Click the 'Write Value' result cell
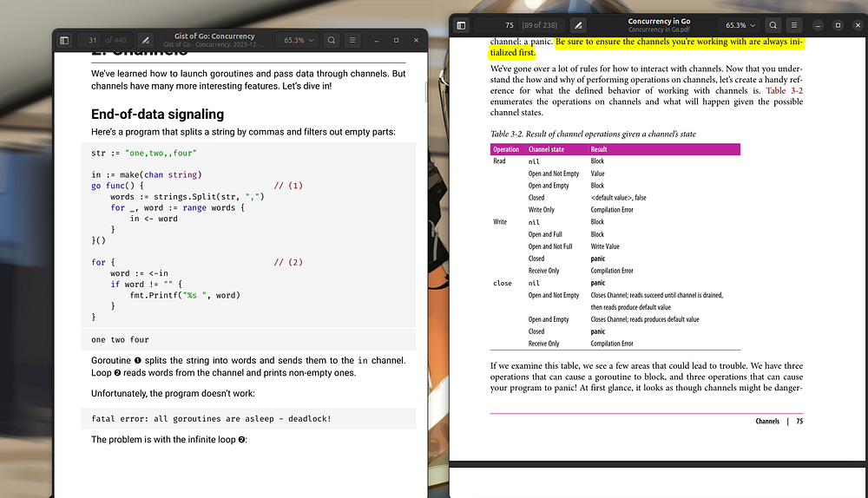Image resolution: width=868 pixels, height=498 pixels. coord(604,246)
